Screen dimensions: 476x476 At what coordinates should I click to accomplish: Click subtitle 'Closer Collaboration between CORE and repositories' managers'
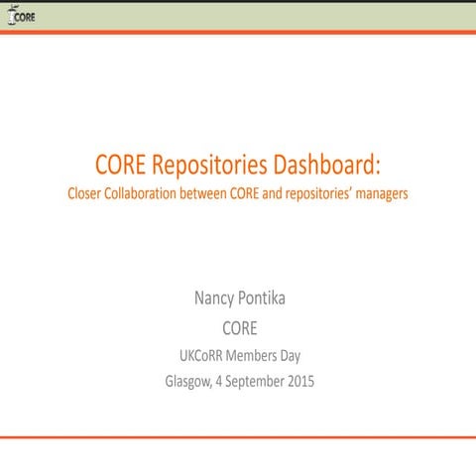(238, 193)
